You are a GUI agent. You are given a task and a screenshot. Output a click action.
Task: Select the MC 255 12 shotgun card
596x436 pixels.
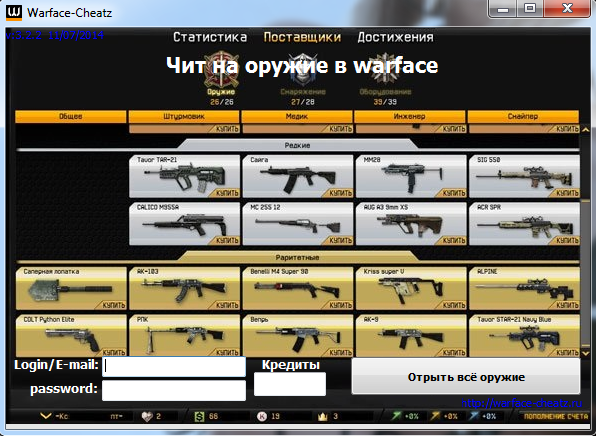click(298, 224)
